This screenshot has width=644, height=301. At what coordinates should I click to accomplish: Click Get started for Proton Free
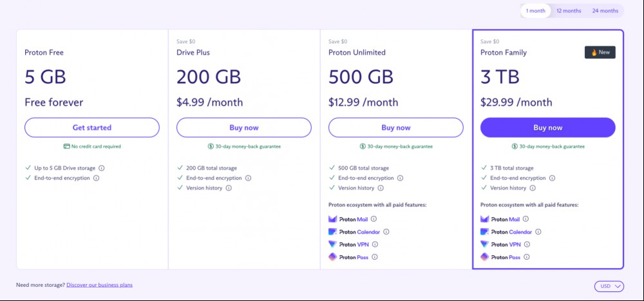[92, 128]
